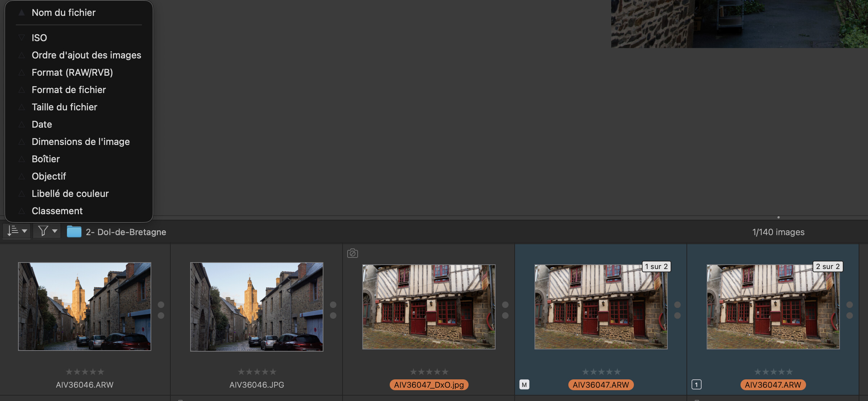
Task: Click the orange AIV36047_DxO.jpg filename label
Action: click(429, 385)
